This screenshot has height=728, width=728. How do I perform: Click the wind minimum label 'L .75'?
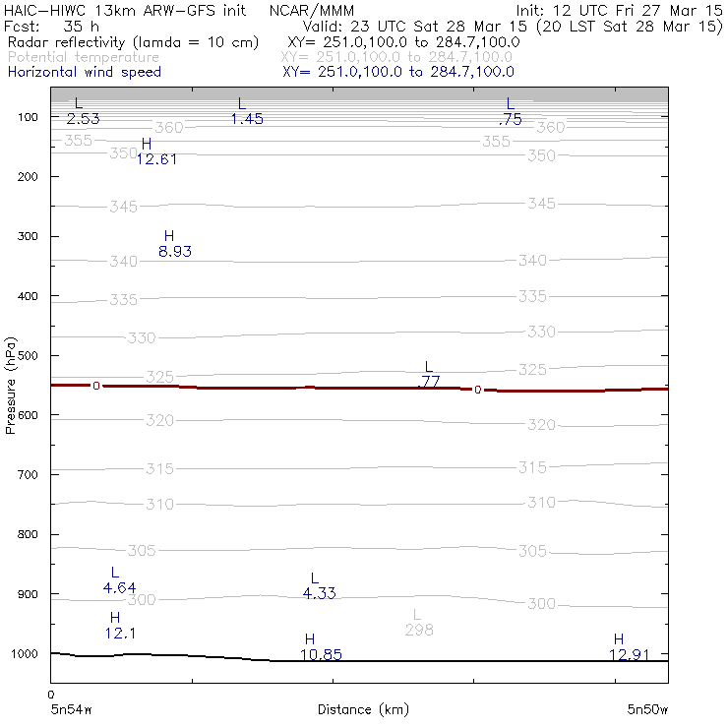511,112
